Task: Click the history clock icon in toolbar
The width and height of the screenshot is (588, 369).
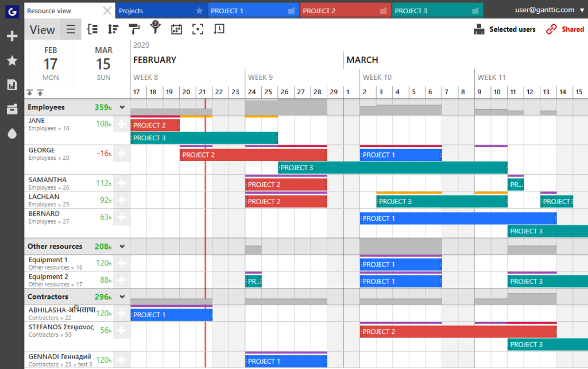Action: (219, 29)
